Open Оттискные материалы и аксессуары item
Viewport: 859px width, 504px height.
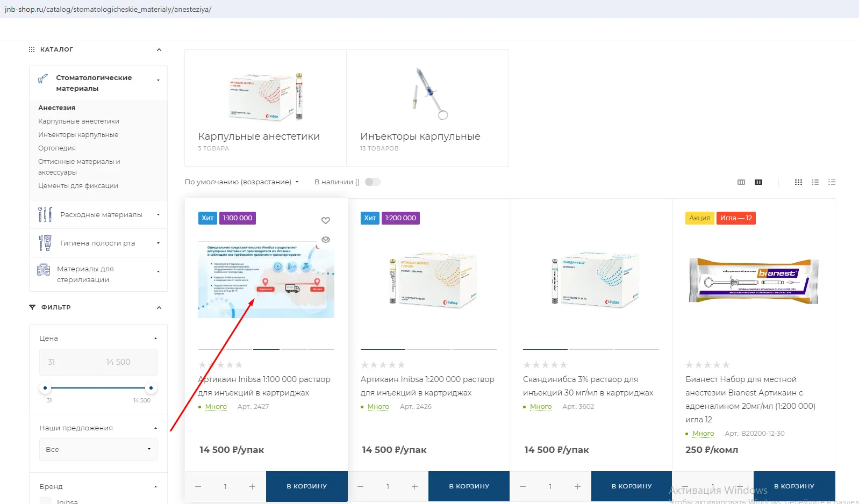point(79,167)
